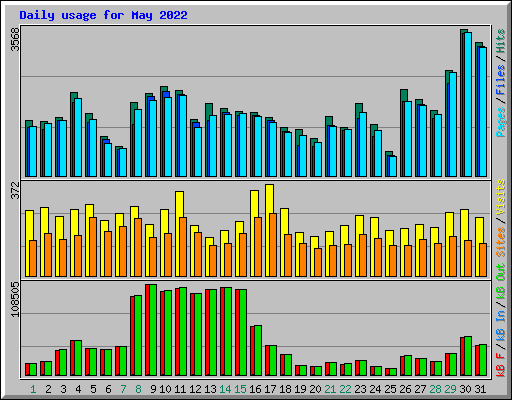Click the 'Daily usage for May 2022' title
Viewport: 512px width, 400px height.
(103, 15)
